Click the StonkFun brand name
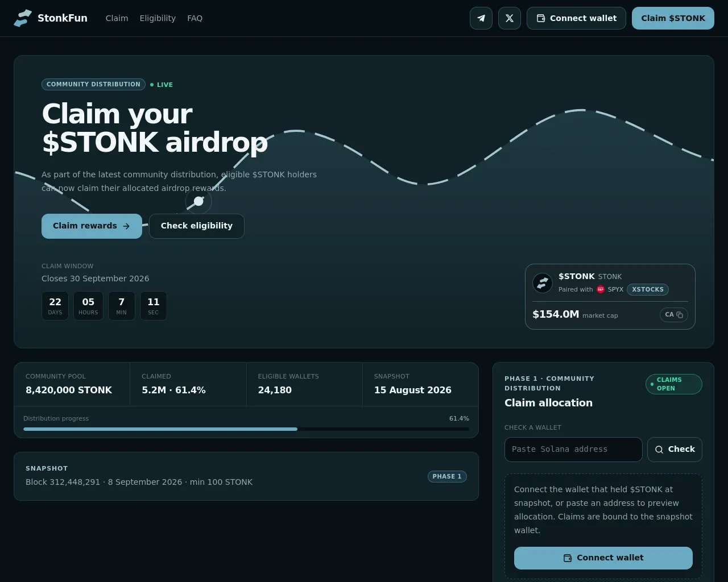728x582 pixels. [x=63, y=18]
